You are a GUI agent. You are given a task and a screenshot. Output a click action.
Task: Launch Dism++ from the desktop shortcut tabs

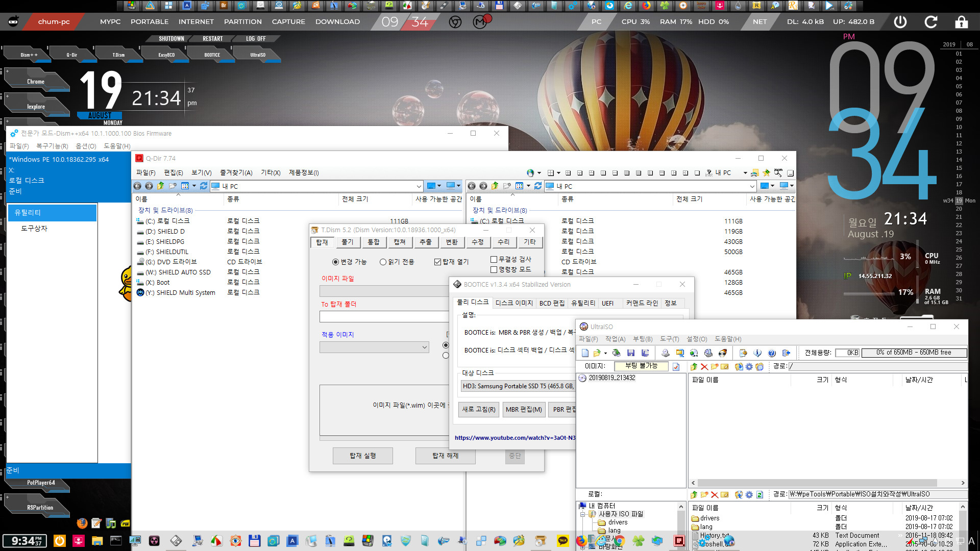29,55
